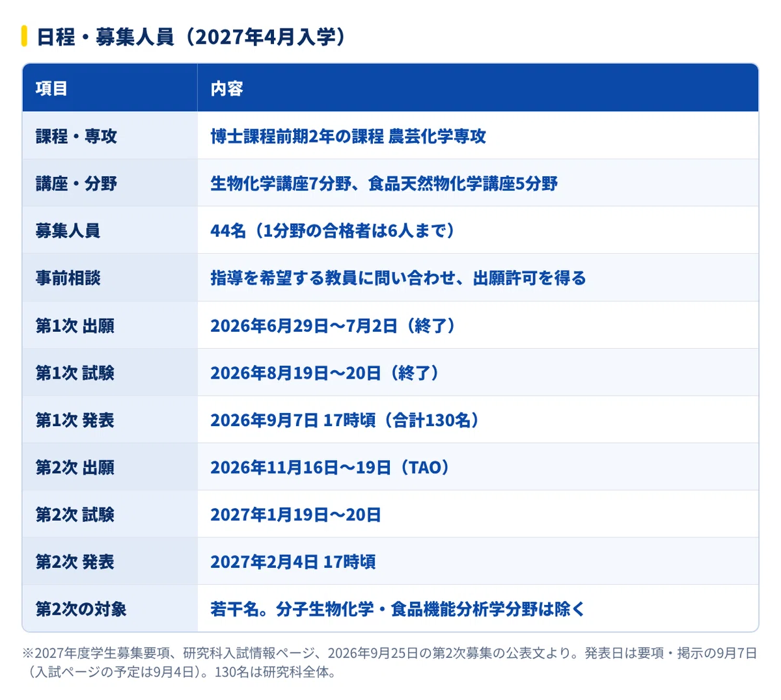Click the value 44名（1分野の合格者は6人まで）
The height and width of the screenshot is (700, 781).
pos(335,230)
